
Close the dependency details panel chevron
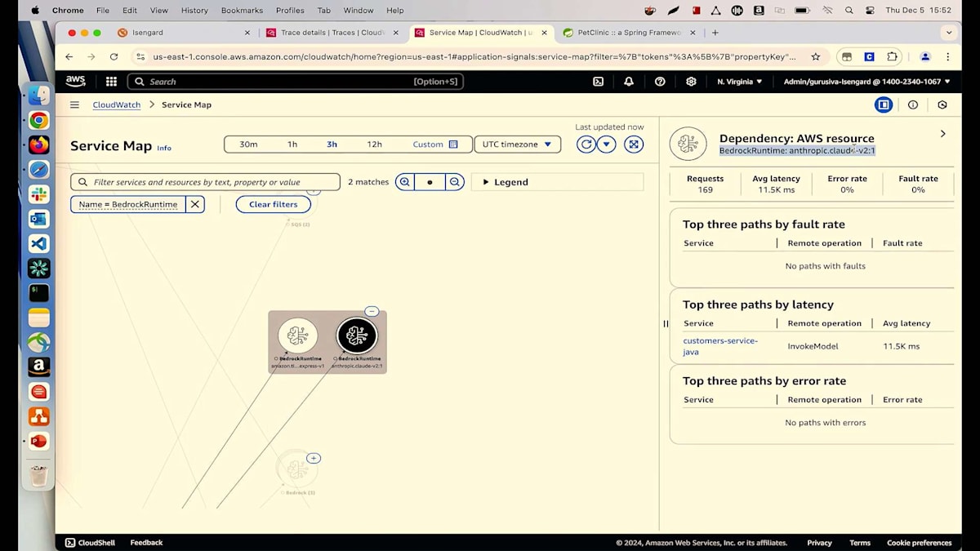click(x=943, y=133)
